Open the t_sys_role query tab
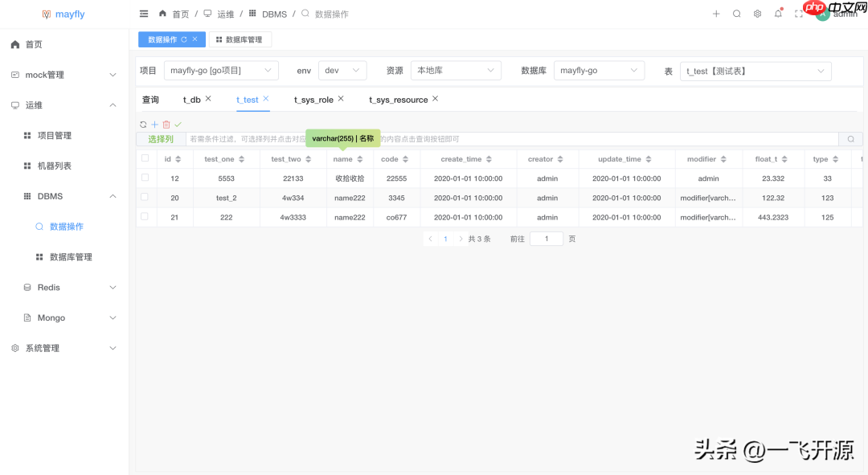The image size is (868, 475). click(313, 99)
